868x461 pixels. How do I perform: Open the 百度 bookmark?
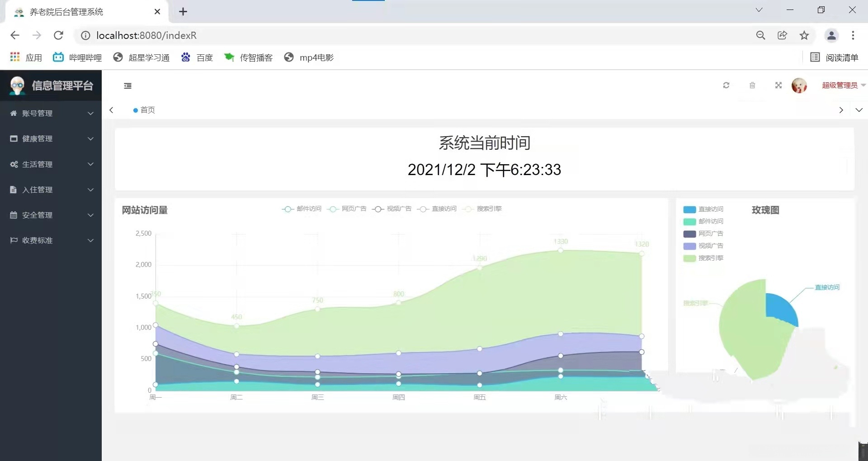[197, 57]
